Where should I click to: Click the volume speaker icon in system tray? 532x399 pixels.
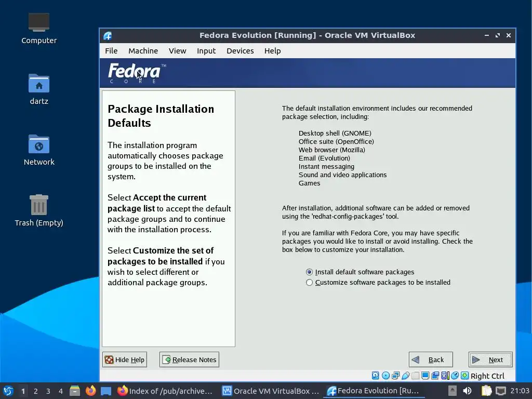(467, 391)
